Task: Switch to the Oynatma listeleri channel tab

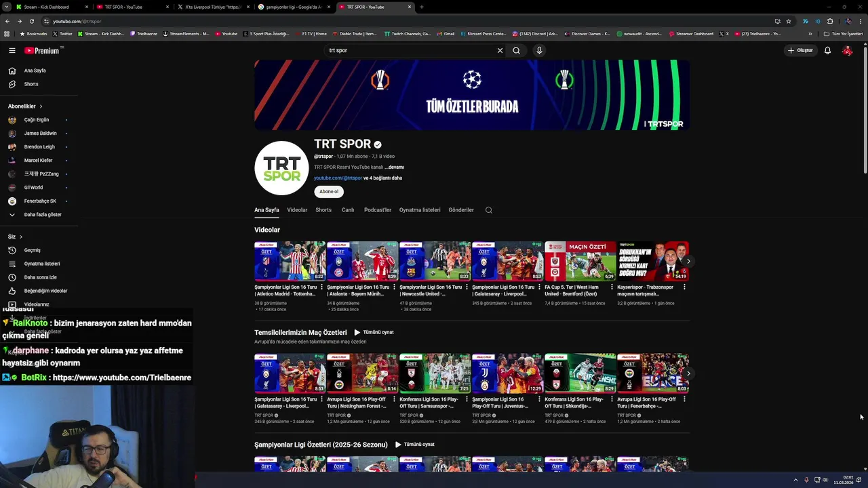Action: 420,210
